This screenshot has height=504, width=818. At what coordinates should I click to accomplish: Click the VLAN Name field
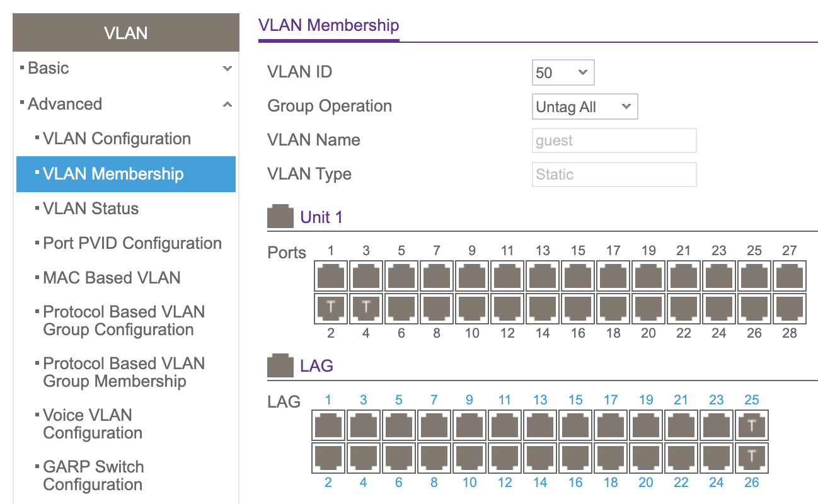pos(614,140)
